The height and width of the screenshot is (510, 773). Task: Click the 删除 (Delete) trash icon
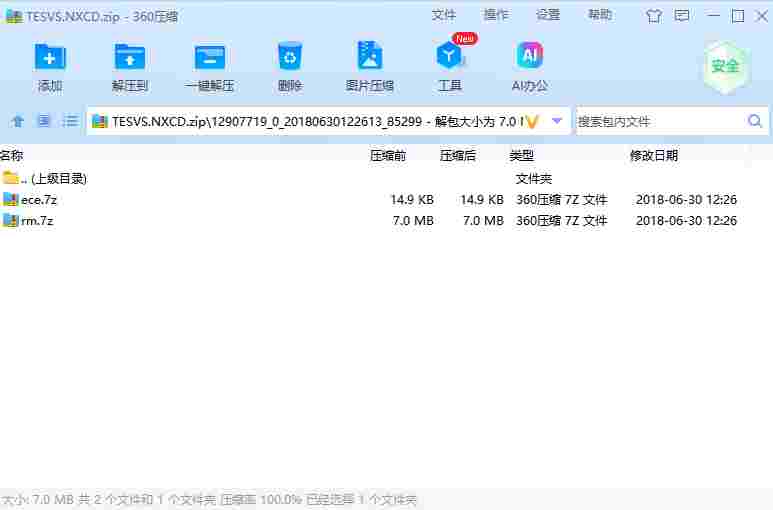click(x=290, y=56)
